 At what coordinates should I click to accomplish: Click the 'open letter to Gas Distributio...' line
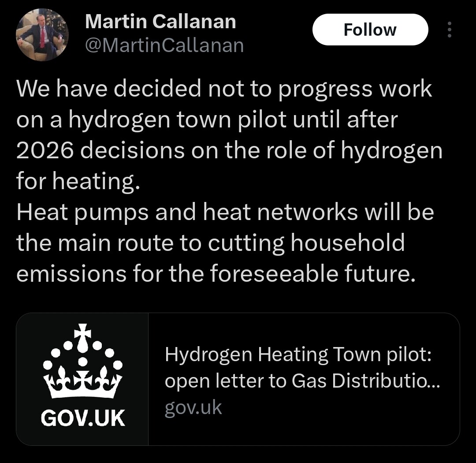(x=302, y=381)
